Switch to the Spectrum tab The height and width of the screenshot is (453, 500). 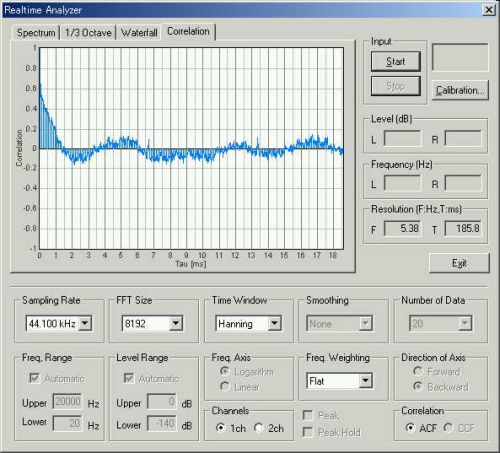click(36, 33)
